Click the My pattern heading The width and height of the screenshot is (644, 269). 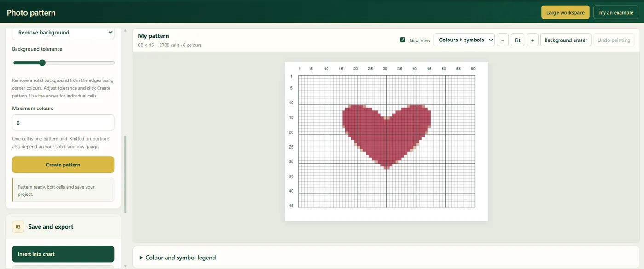click(x=154, y=36)
